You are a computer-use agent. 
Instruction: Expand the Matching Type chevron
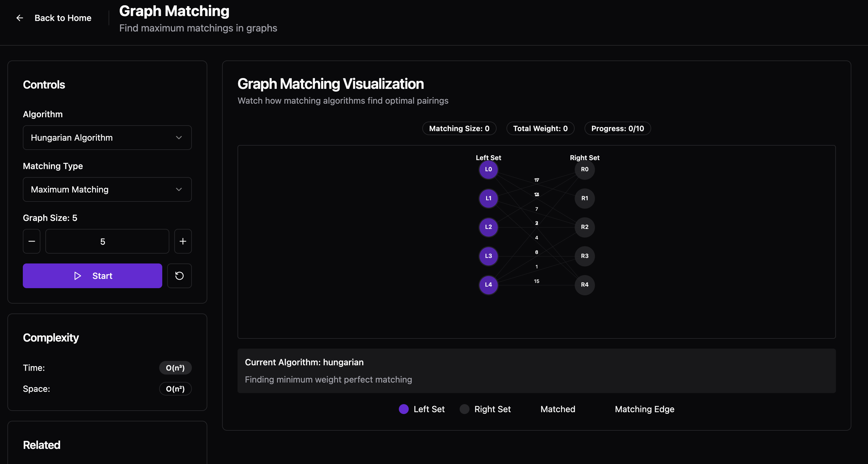(179, 189)
